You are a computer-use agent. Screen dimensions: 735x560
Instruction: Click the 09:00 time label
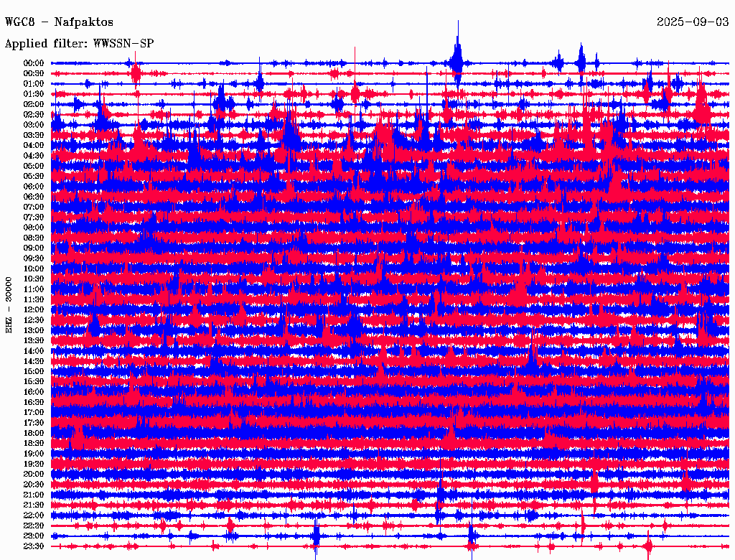(x=34, y=248)
